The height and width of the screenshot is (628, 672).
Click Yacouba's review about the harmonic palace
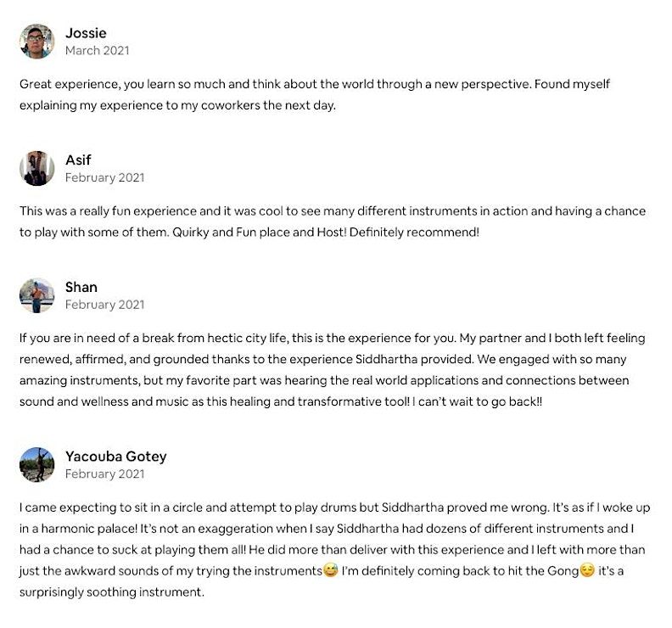pos(331,549)
